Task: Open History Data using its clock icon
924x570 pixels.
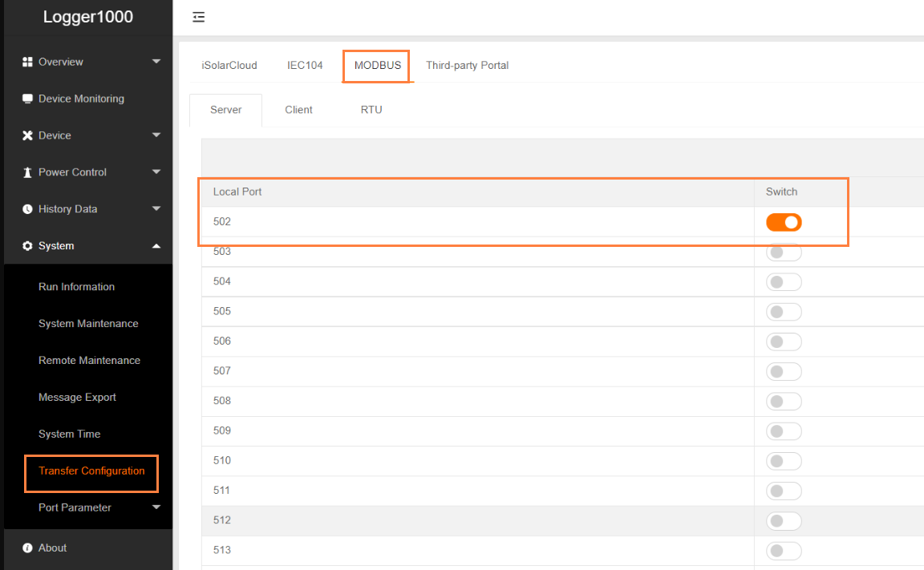Action: (28, 208)
